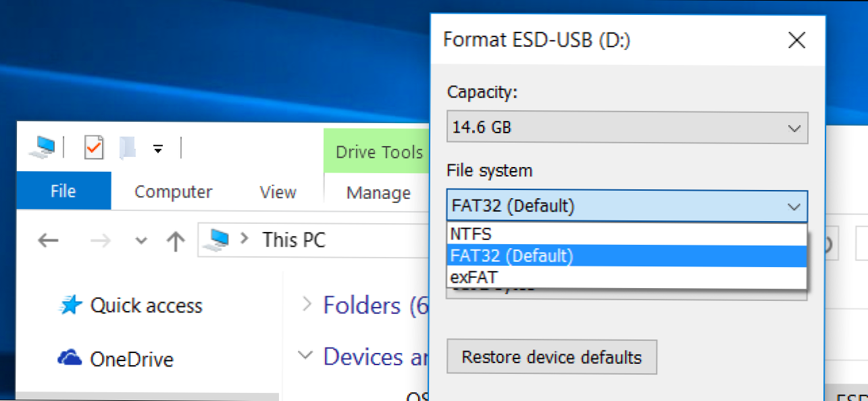
Task: Open the File menu tab
Action: (x=63, y=191)
